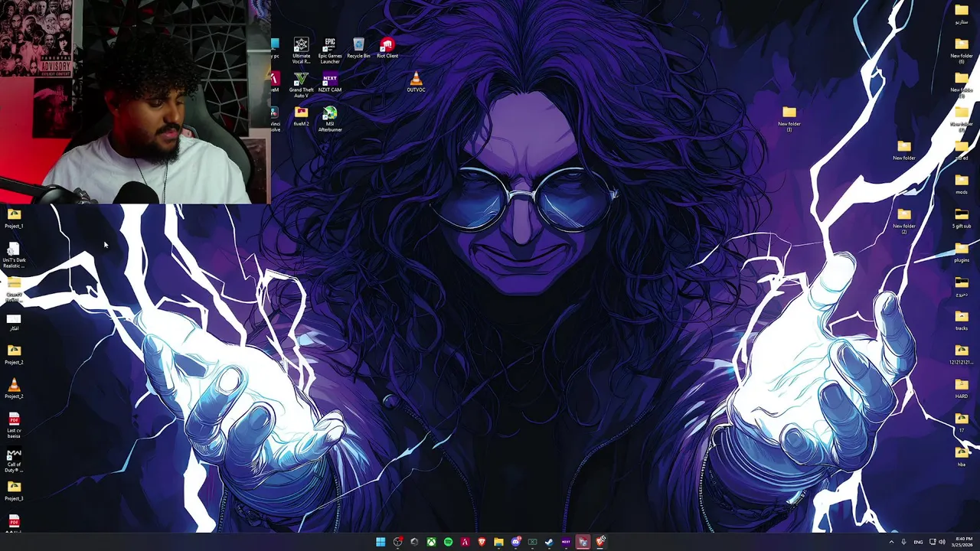
Task: Open the Windows Start menu
Action: pyautogui.click(x=381, y=542)
